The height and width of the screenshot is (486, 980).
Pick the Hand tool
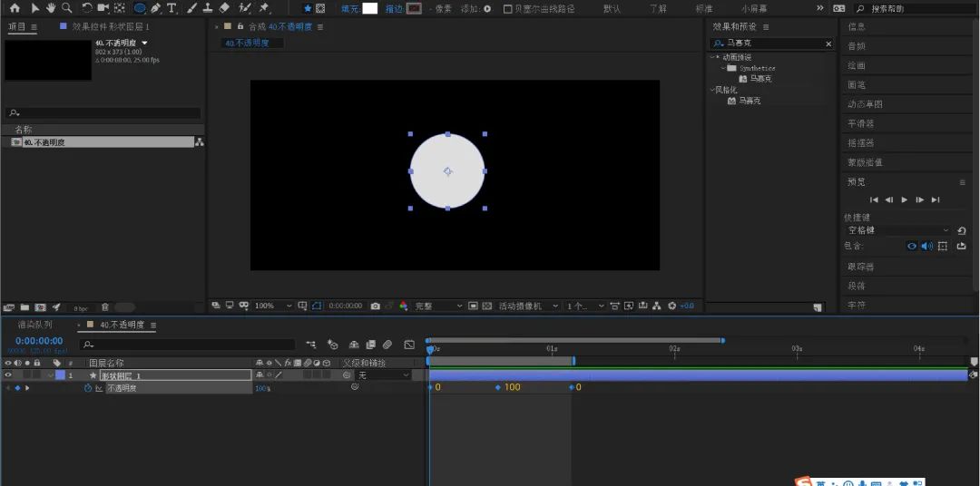tap(51, 8)
